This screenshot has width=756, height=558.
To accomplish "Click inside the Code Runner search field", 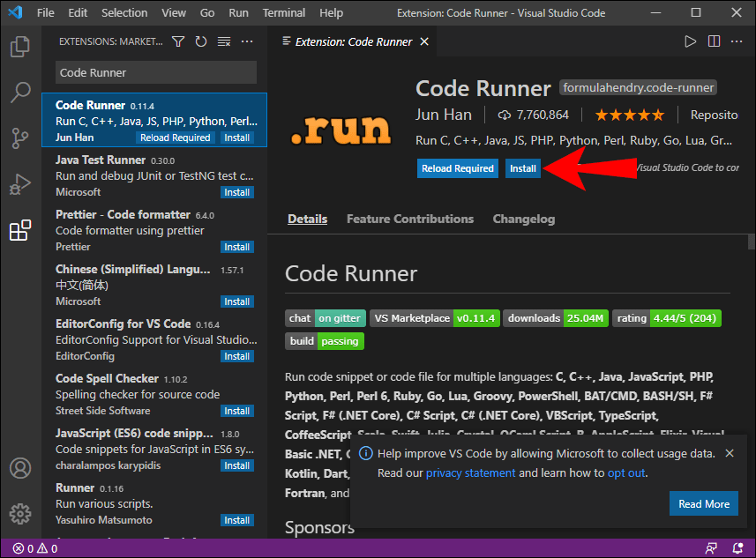I will point(154,71).
